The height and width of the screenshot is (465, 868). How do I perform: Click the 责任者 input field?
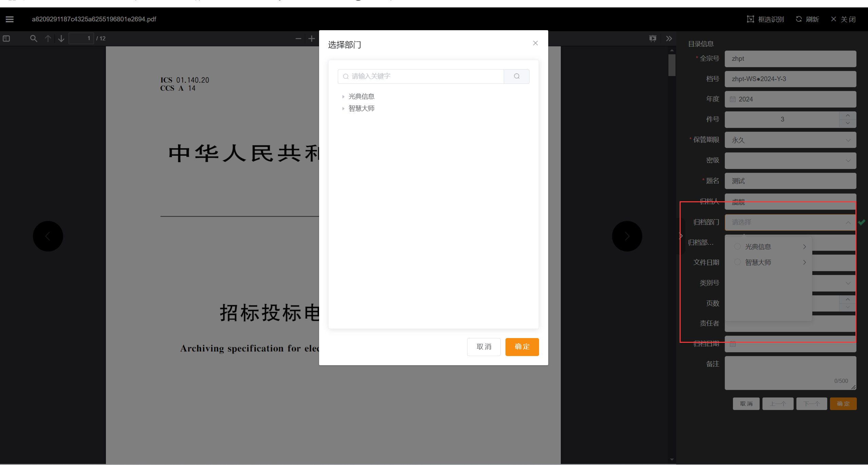click(x=790, y=324)
